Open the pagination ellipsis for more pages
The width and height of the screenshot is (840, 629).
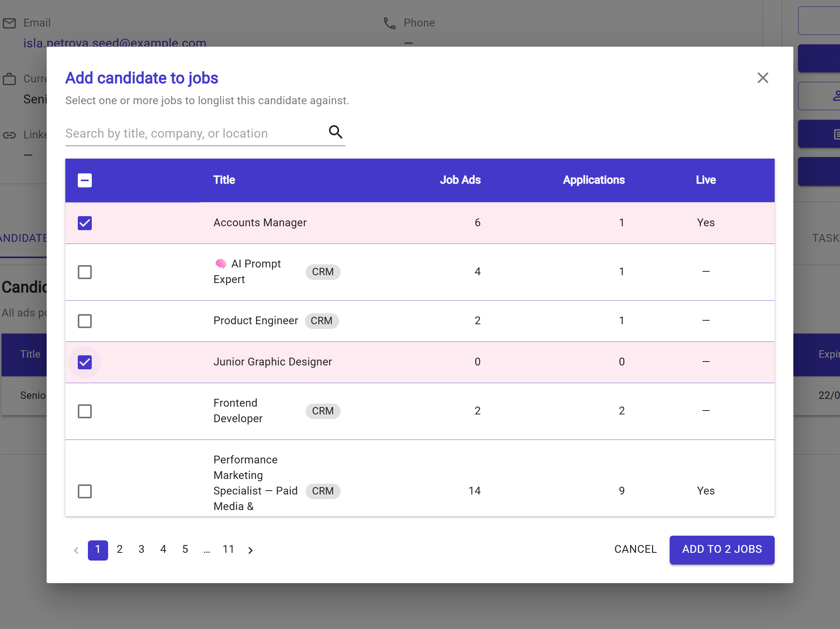(207, 549)
